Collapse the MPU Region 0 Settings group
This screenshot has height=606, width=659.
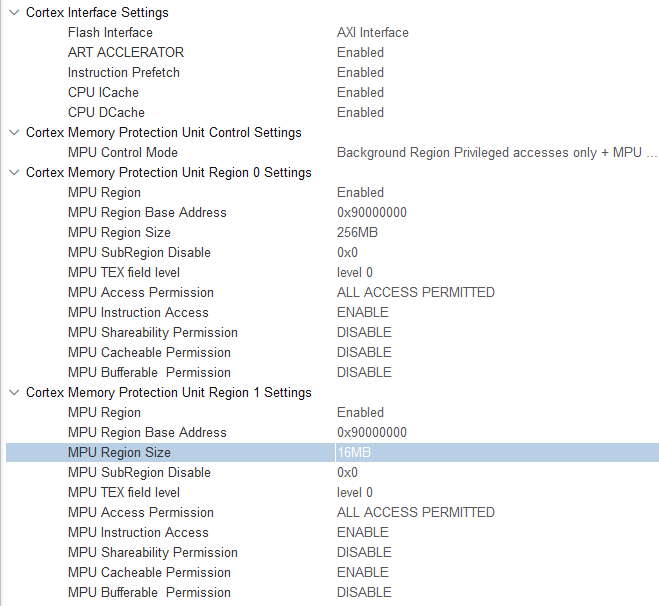click(x=14, y=173)
